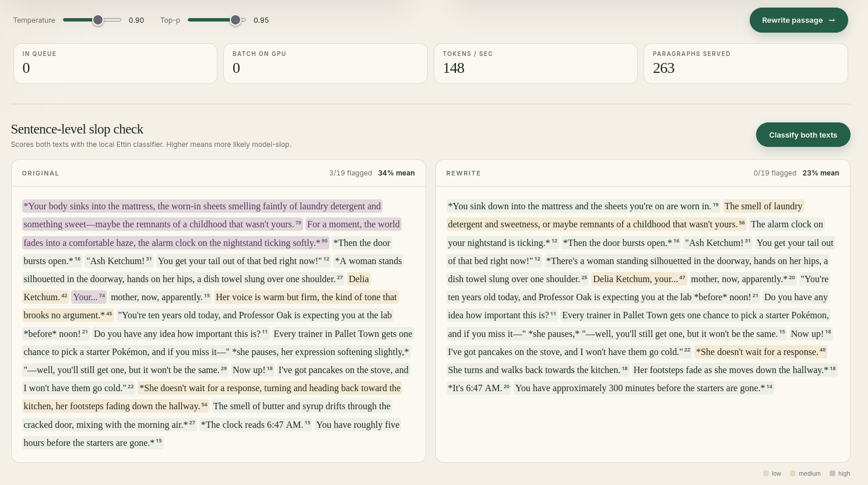This screenshot has width=868, height=485.
Task: Click the Ettin classifier description text
Action: click(151, 144)
